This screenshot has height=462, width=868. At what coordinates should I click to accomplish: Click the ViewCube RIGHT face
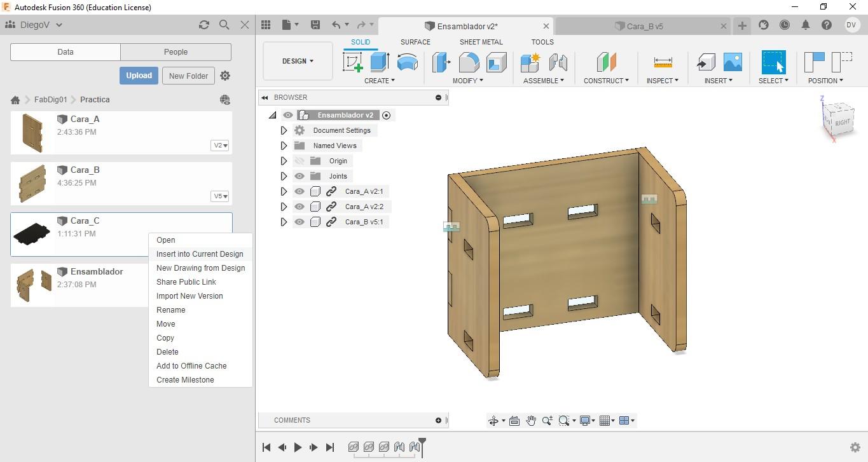click(x=841, y=122)
